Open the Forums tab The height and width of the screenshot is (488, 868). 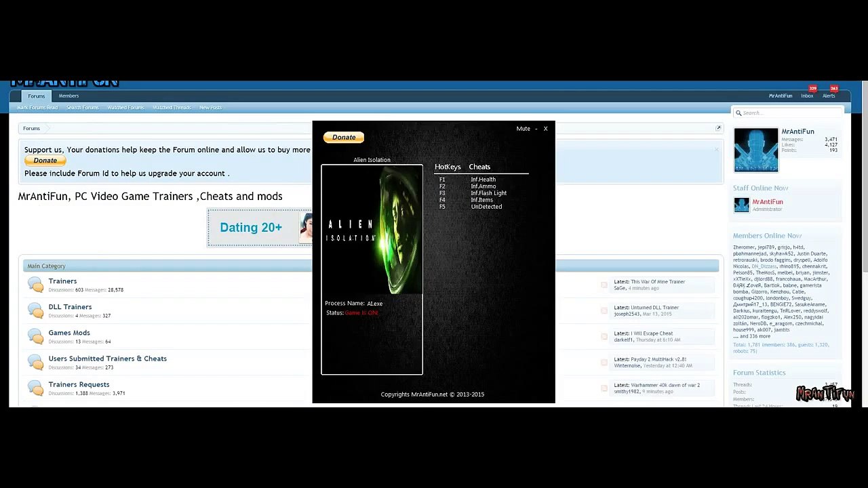tap(36, 96)
